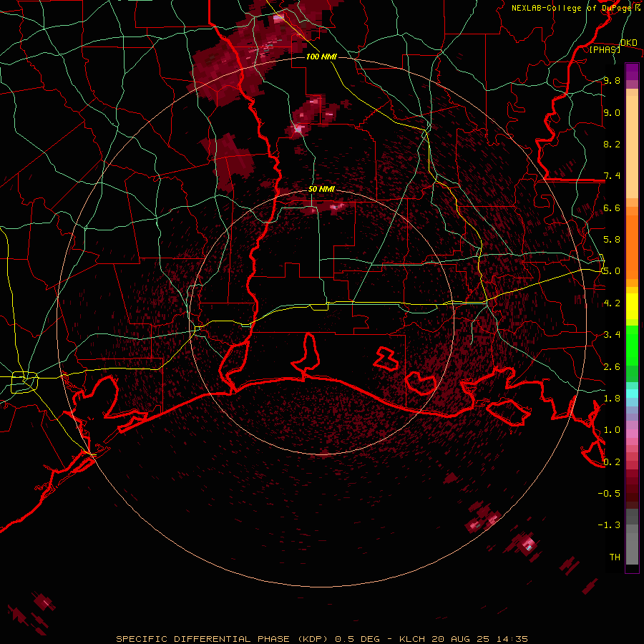Click the 8.2 scale value

tap(612, 144)
